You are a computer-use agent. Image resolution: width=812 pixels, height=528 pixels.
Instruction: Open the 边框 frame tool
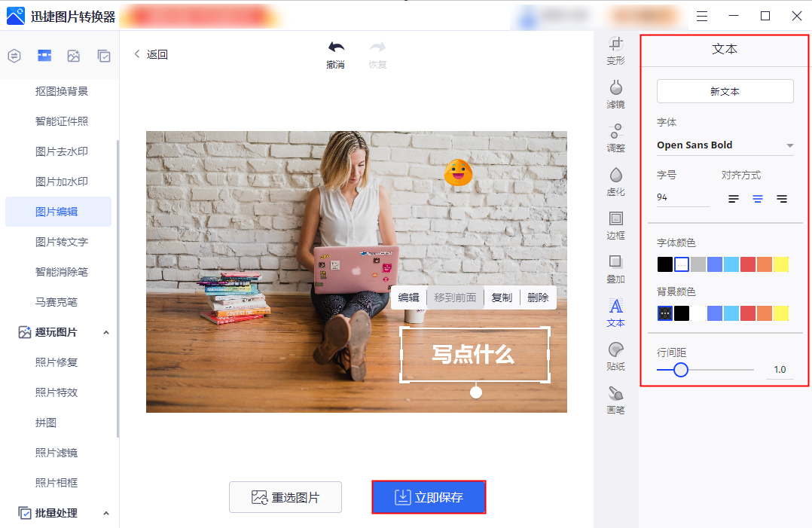615,225
